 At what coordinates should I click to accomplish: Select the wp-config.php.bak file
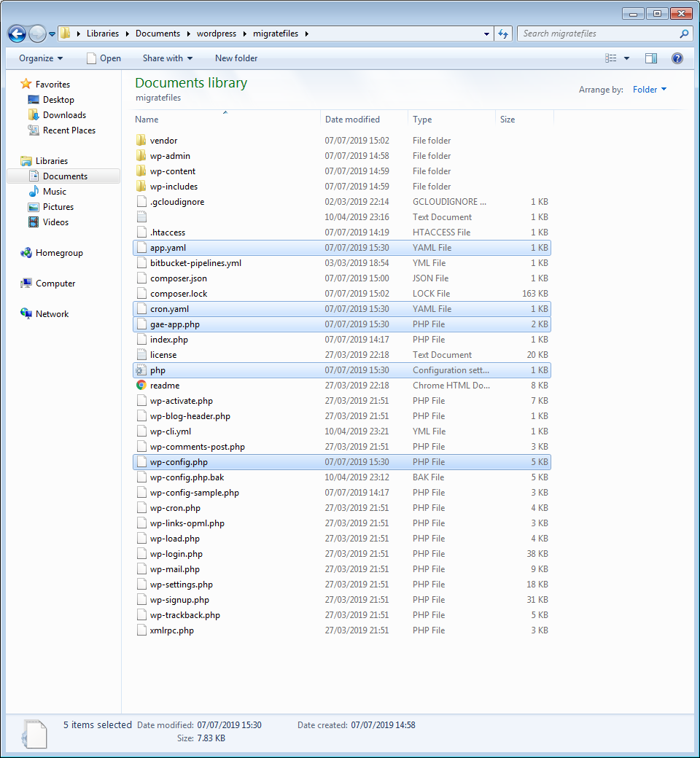[x=341, y=477]
